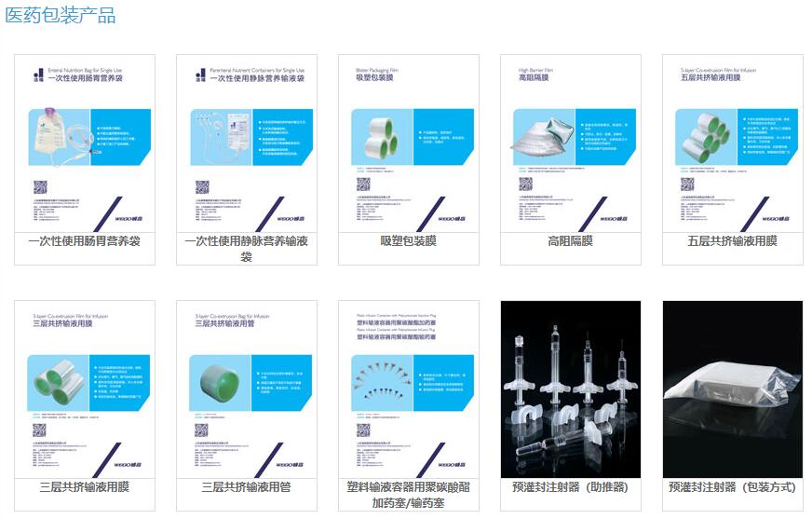Image resolution: width=812 pixels, height=519 pixels.
Task: Click the 吸塑包装膜 caption link
Action: click(409, 240)
